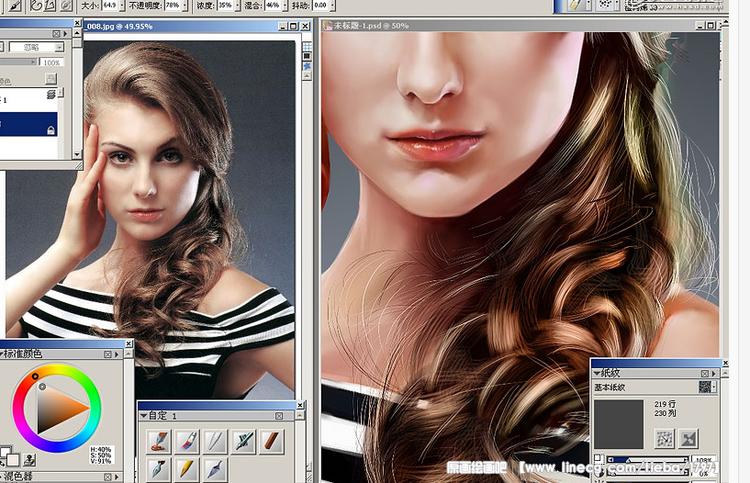
Task: Open the 混色器 panel flyout menu arrow
Action: [116, 477]
